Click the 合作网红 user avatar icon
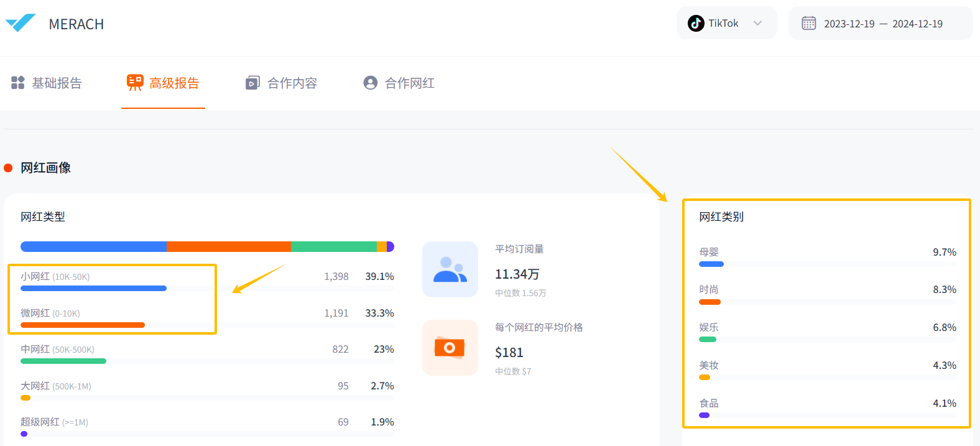Viewport: 980px width, 446px height. [371, 83]
